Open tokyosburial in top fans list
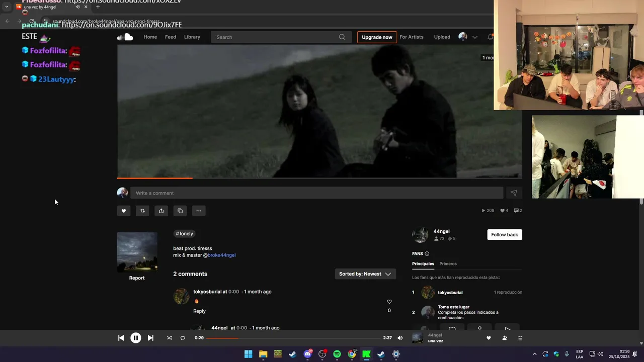This screenshot has width=644, height=362. [x=450, y=293]
